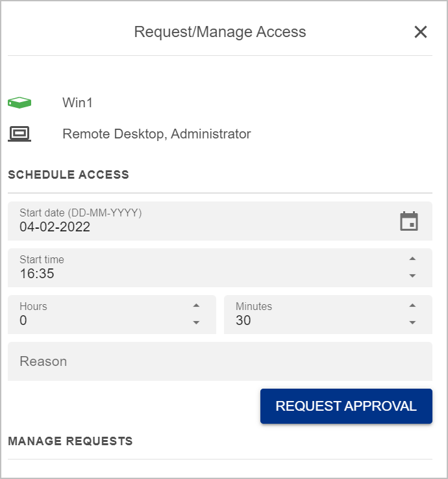The width and height of the screenshot is (448, 479).
Task: Select the Minutes value field
Action: pyautogui.click(x=312, y=320)
